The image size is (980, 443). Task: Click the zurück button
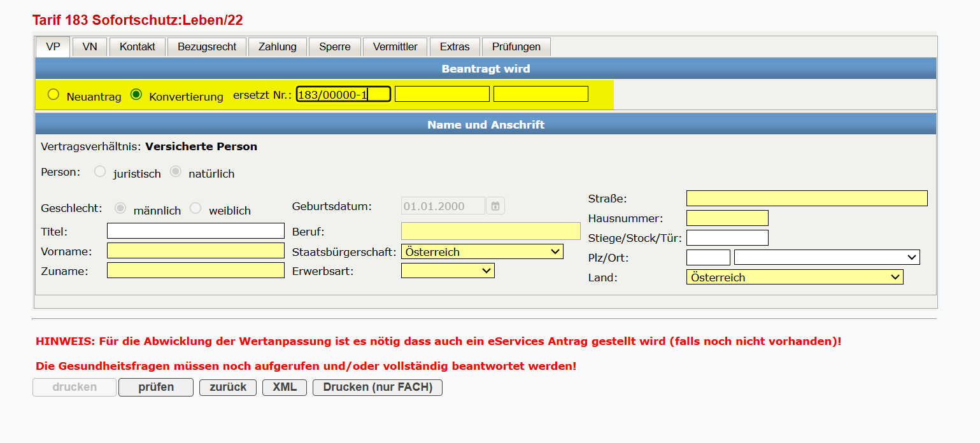[228, 388]
